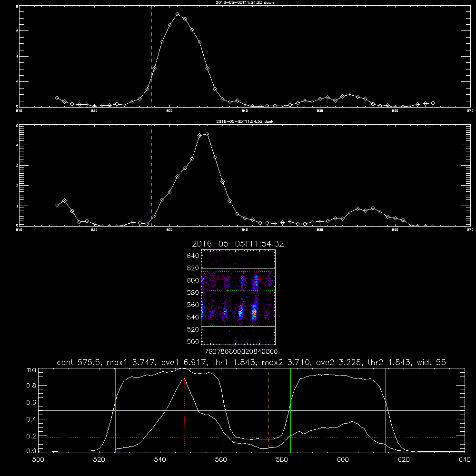Click the solid green line near 583 in bottom plot
Image resolution: width=476 pixels, height=476 pixels.
[290, 410]
